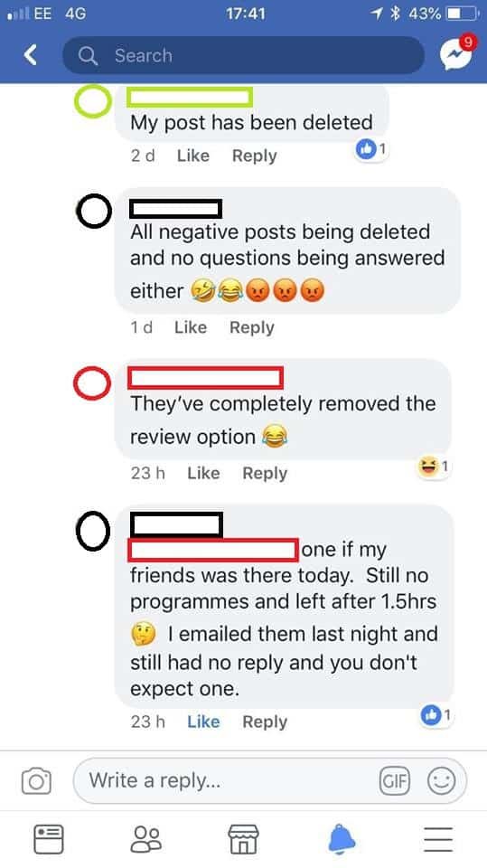Open the Friends tab in bottom bar
487x868 pixels.
click(146, 839)
